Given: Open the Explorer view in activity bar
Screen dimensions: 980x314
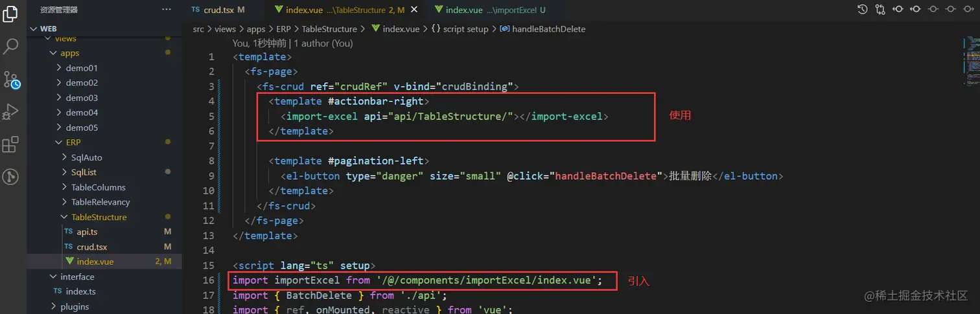Looking at the screenshot, I should pos(10,14).
